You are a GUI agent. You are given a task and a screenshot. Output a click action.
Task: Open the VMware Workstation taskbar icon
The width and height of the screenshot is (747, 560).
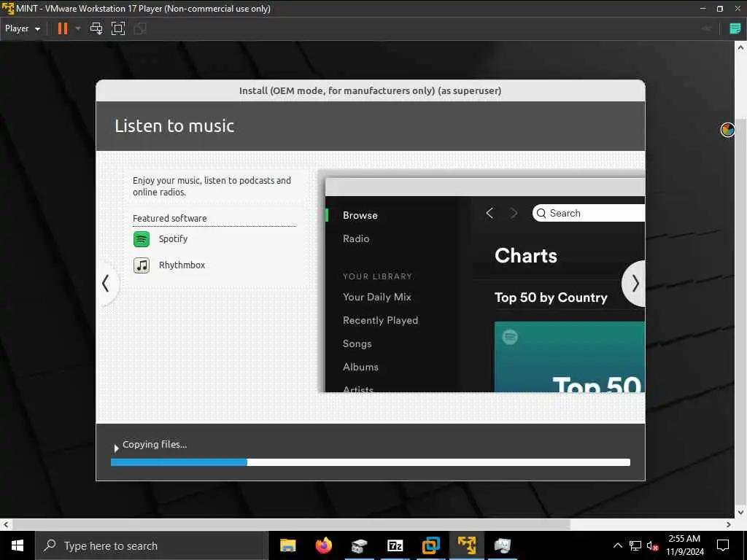(430, 545)
